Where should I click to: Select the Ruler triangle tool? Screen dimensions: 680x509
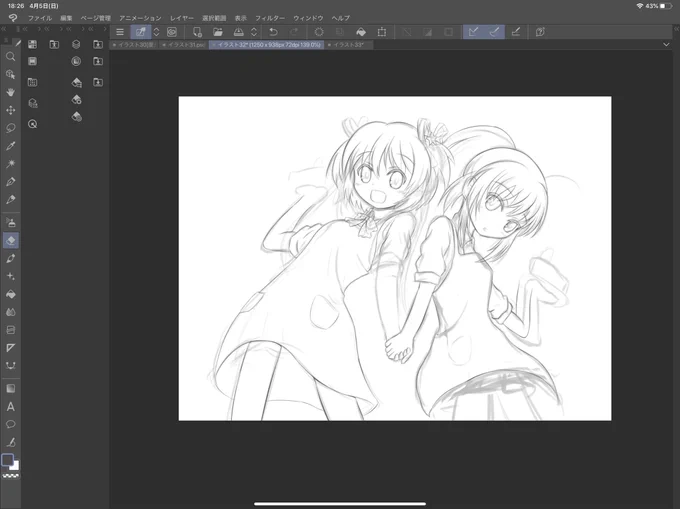[10, 348]
